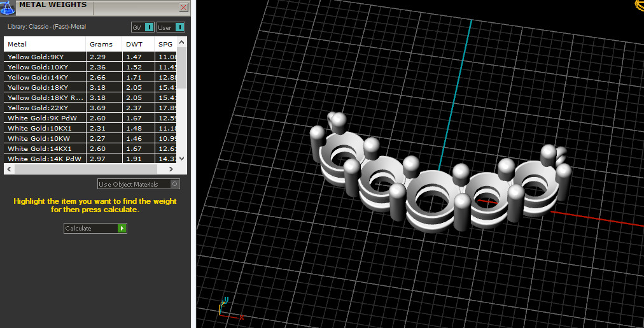Click the table scroll up arrow
The image size is (644, 328).
[x=182, y=42]
